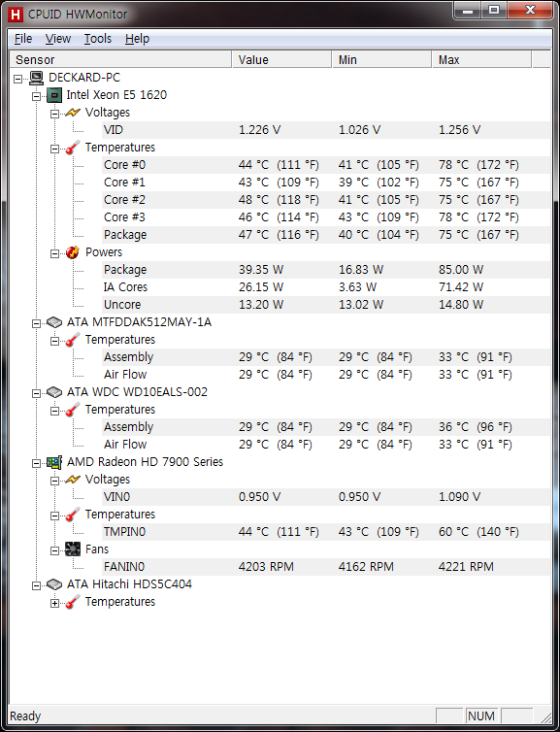Click the 85.00 W max Package value
This screenshot has width=560, height=732.
pyautogui.click(x=461, y=270)
